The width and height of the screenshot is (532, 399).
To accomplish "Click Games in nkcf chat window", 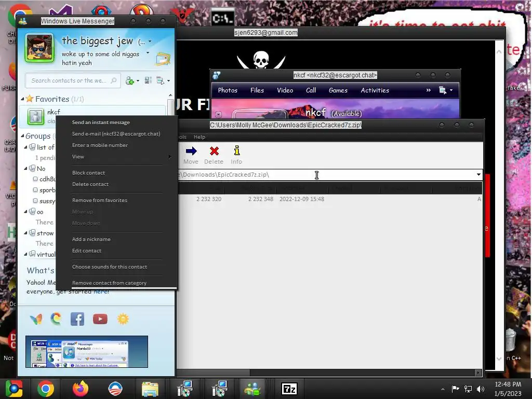I will coord(338,90).
